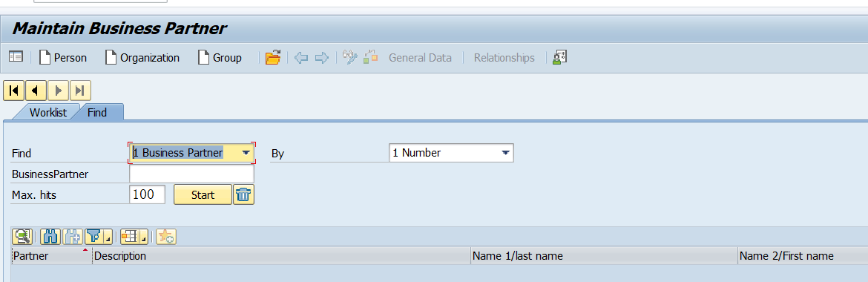Click the left arrow back icon

click(301, 58)
